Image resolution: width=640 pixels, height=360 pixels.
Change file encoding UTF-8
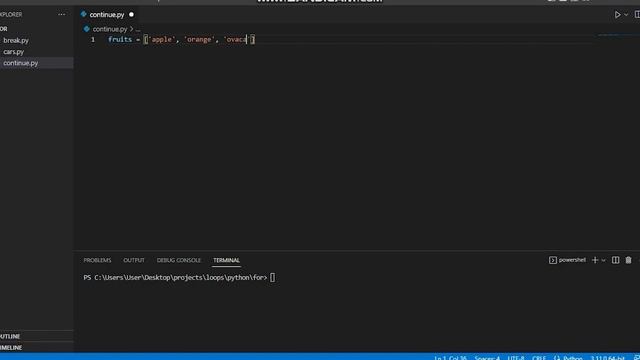pyautogui.click(x=516, y=358)
